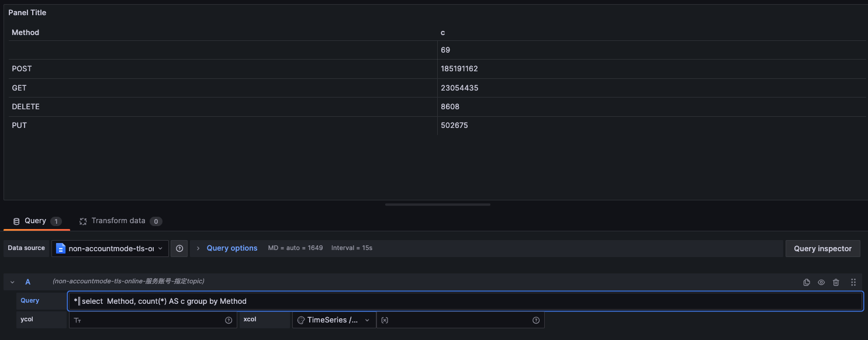Sort table by the Method column header
The height and width of the screenshot is (340, 868).
[x=25, y=33]
